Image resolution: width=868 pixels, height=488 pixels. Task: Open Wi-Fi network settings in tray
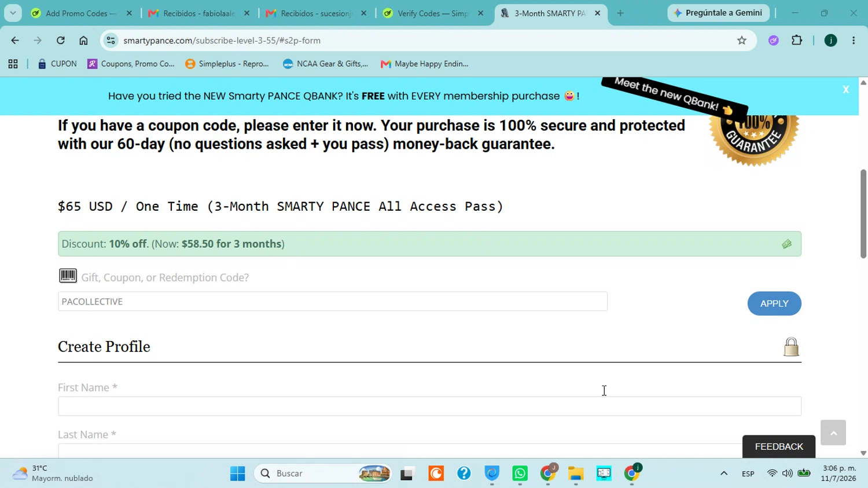point(772,474)
